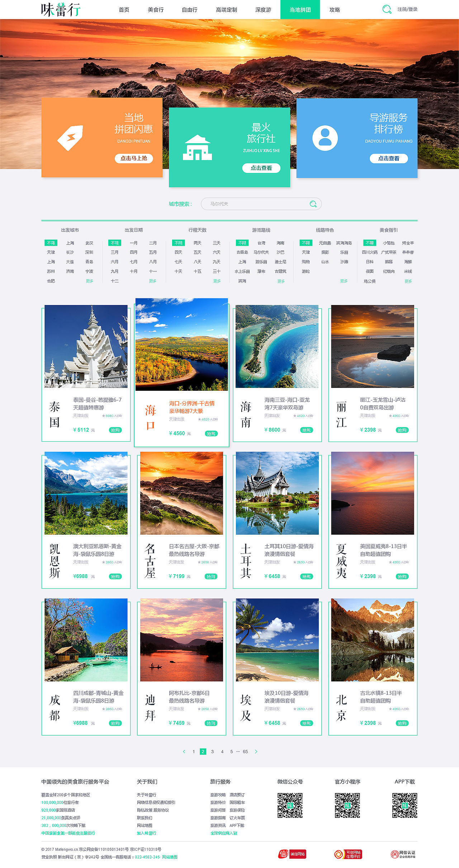The image size is (459, 868).
Task: Click 抢购 on the 海口 card
Action: pyautogui.click(x=211, y=433)
